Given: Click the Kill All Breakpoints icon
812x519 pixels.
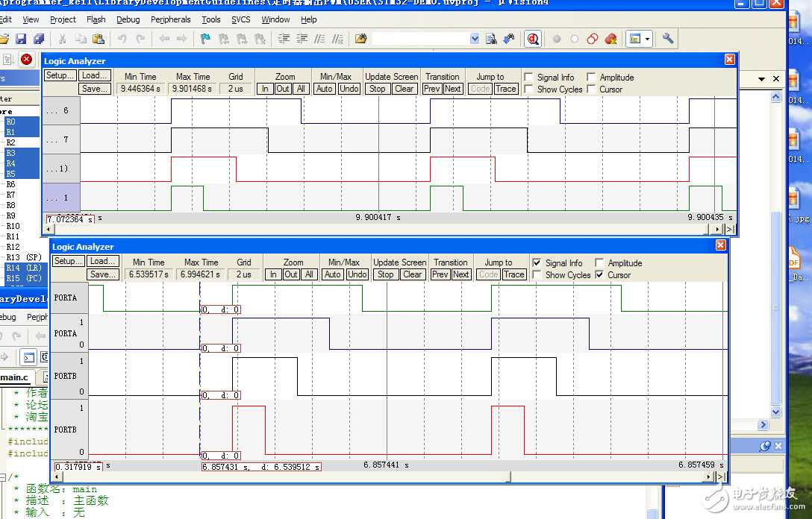Looking at the screenshot, I should point(610,39).
